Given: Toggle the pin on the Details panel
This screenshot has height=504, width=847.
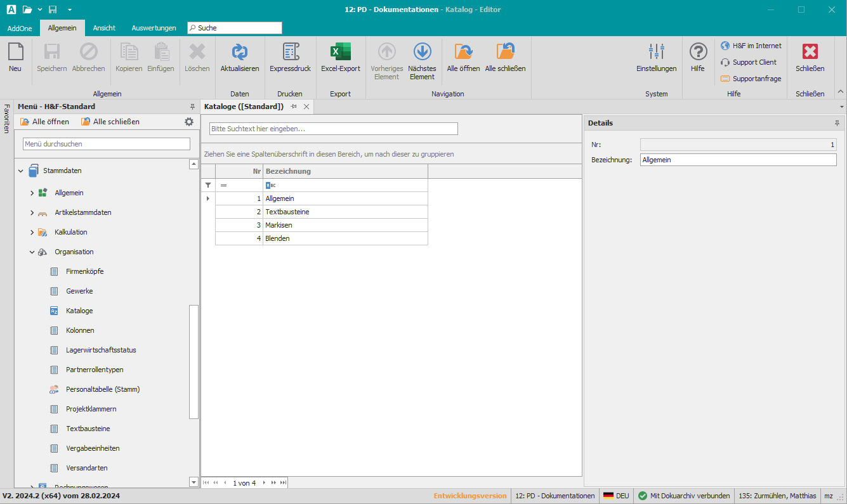Looking at the screenshot, I should tap(837, 123).
